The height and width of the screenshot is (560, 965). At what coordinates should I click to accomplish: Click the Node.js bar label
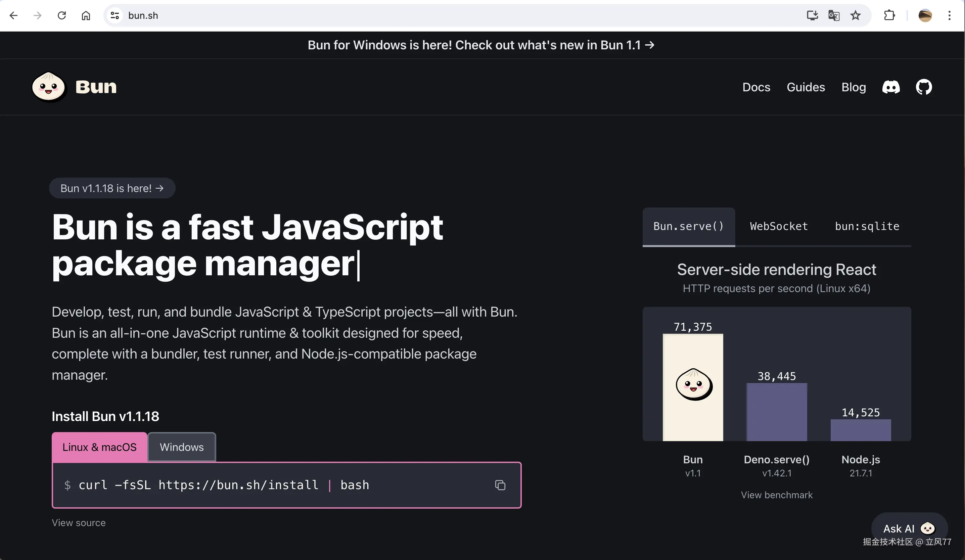click(x=861, y=460)
